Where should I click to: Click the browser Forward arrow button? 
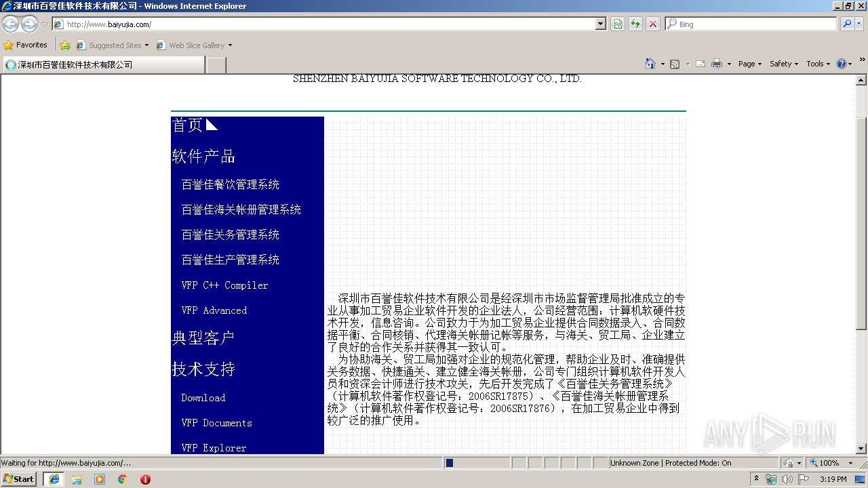[29, 24]
